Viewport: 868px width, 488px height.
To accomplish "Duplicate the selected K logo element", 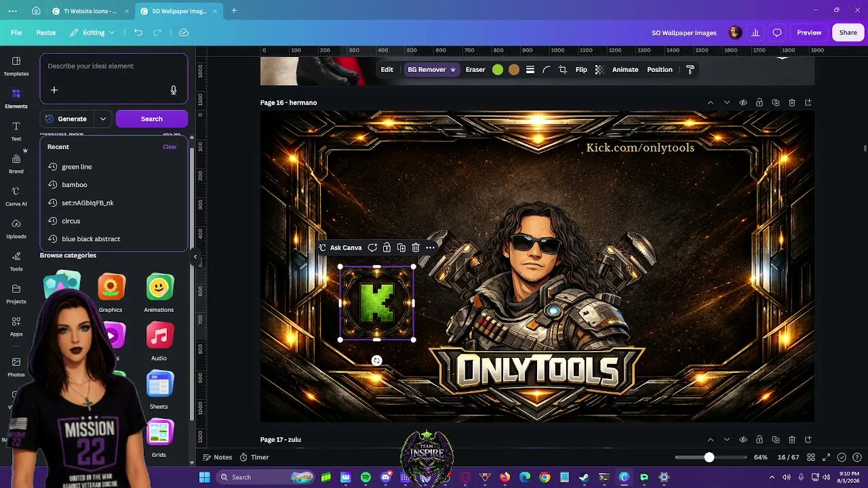I will tap(401, 248).
